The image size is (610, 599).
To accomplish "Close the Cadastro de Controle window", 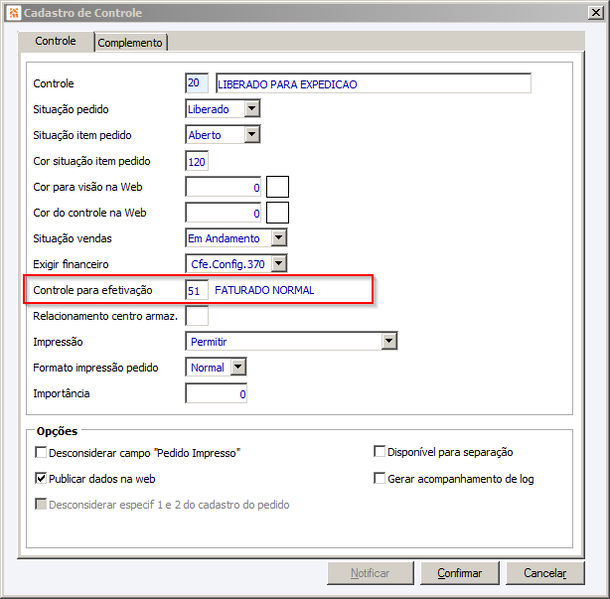I will [x=595, y=13].
